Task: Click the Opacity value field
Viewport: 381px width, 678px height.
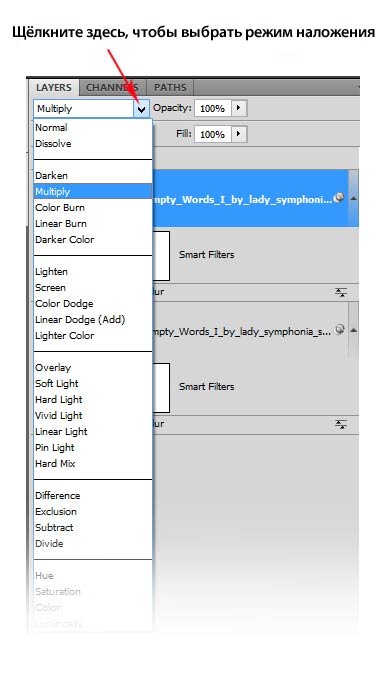Action: tap(213, 109)
